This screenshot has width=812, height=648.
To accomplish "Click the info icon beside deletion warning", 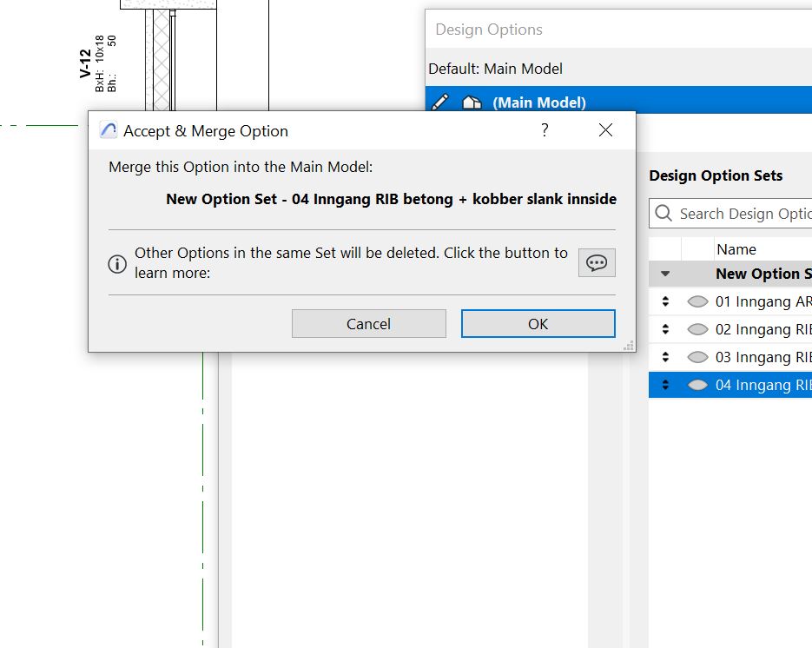I will [117, 264].
